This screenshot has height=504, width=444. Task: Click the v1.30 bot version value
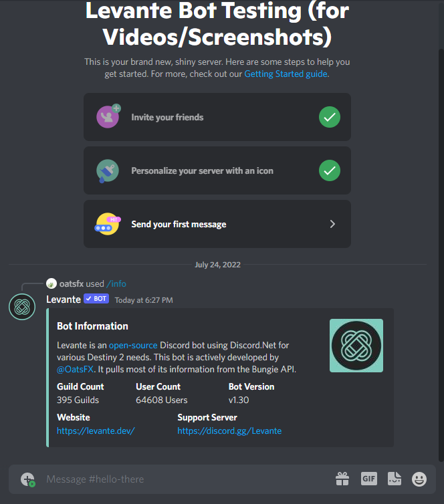[239, 400]
